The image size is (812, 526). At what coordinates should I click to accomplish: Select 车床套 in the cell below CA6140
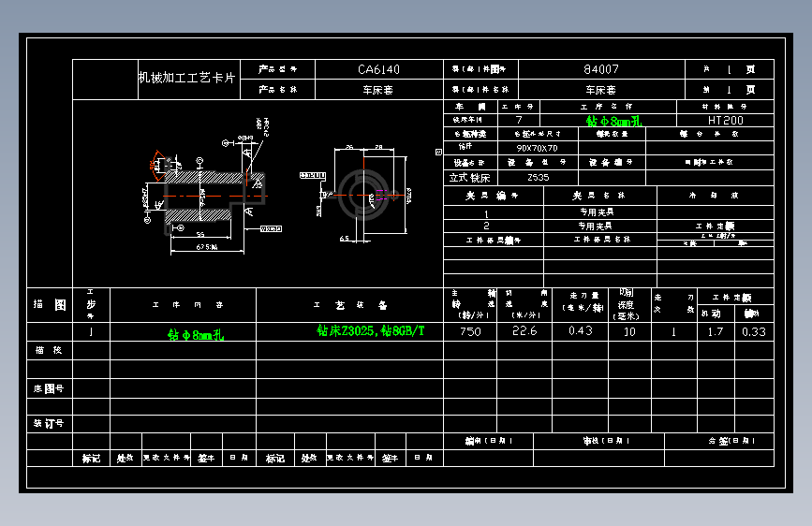(377, 90)
